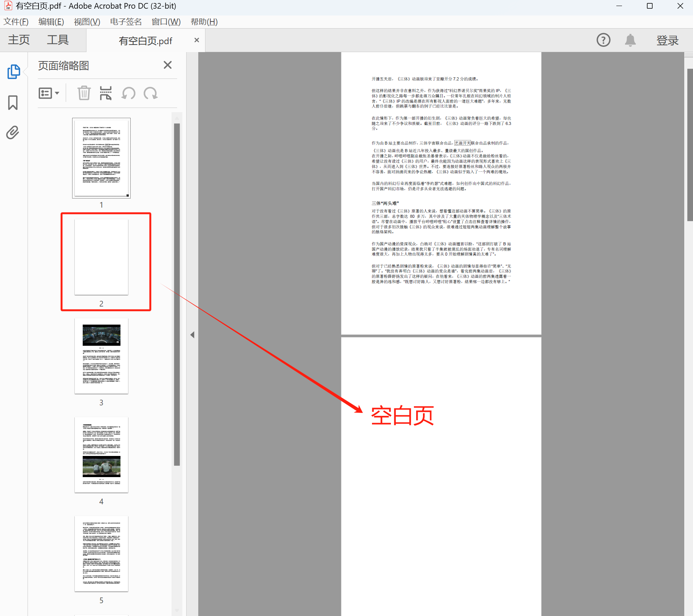The image size is (693, 616).
Task: Open the attachments panel
Action: tap(12, 132)
